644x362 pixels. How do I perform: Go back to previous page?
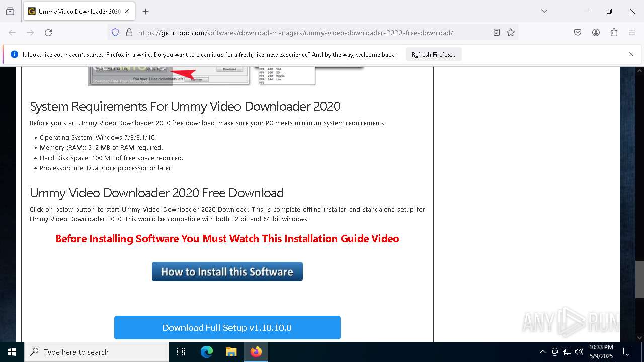click(x=12, y=33)
